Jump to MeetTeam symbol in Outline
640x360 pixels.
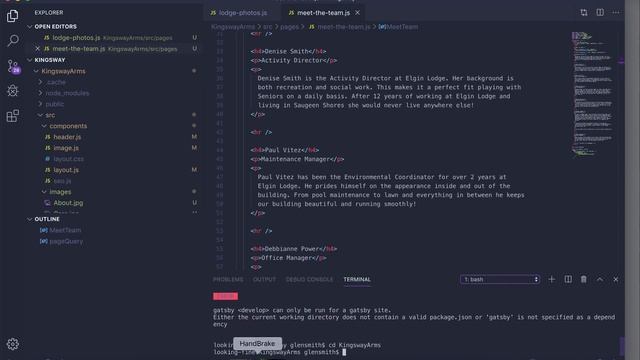point(65,230)
